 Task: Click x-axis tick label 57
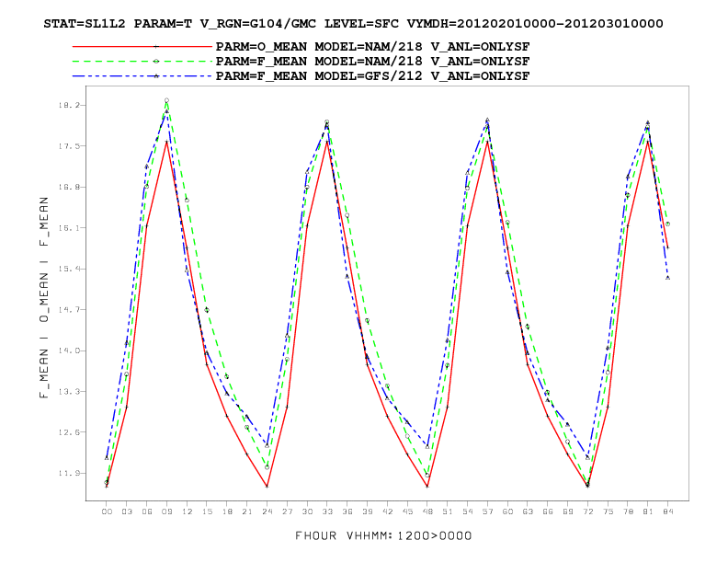[487, 511]
